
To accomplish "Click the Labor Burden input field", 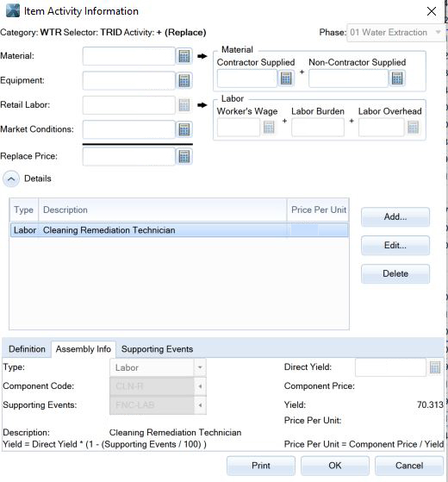I will (318, 128).
